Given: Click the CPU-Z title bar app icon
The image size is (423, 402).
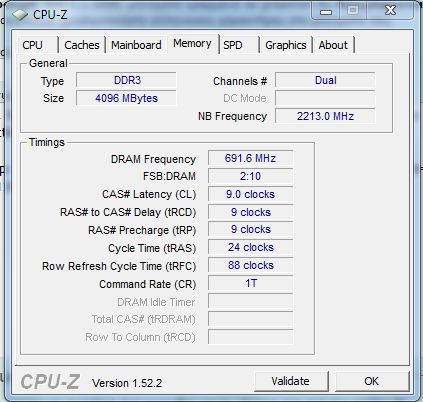Looking at the screenshot, I should [x=19, y=15].
